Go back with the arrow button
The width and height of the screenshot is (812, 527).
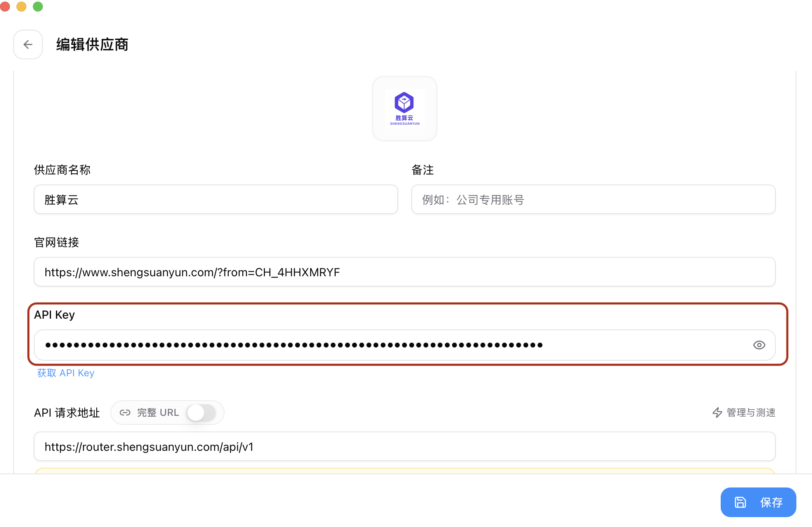(x=28, y=44)
